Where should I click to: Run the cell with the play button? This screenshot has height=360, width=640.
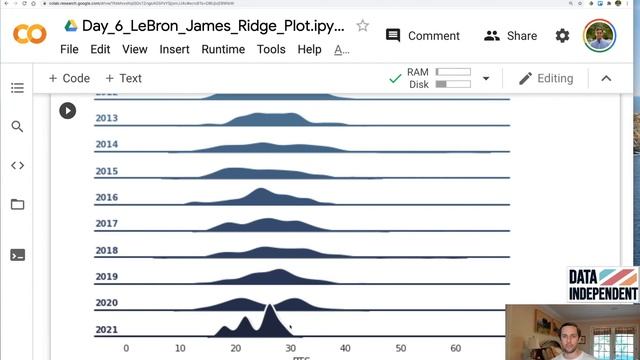68,111
